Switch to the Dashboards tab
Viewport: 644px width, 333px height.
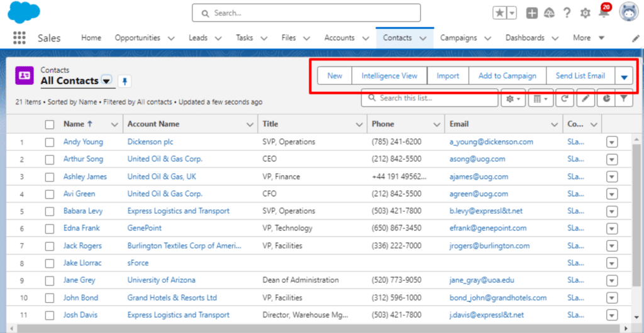coord(525,38)
